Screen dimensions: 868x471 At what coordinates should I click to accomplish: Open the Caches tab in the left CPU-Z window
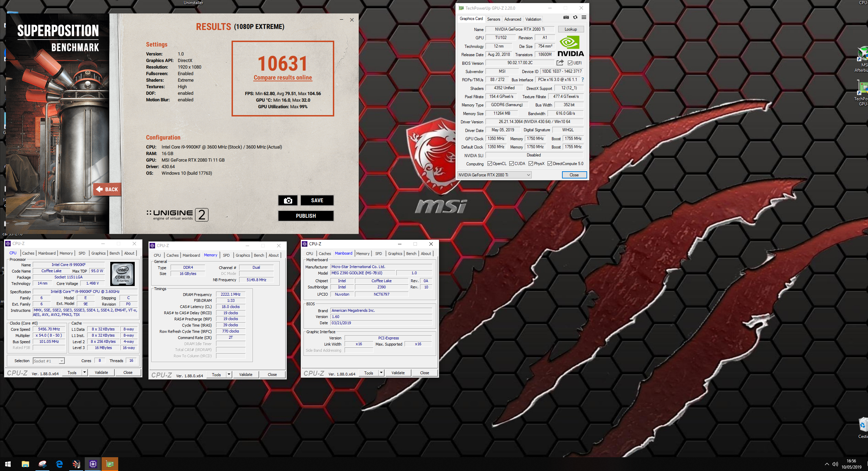point(28,253)
